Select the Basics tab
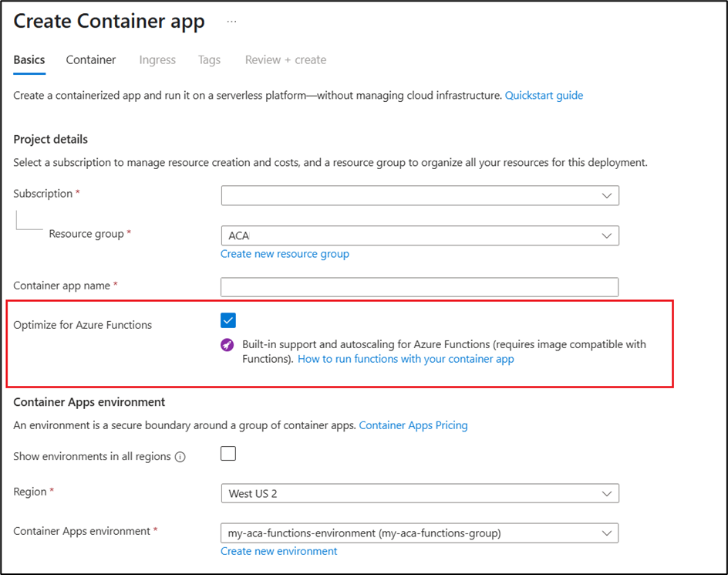728x575 pixels. point(29,59)
